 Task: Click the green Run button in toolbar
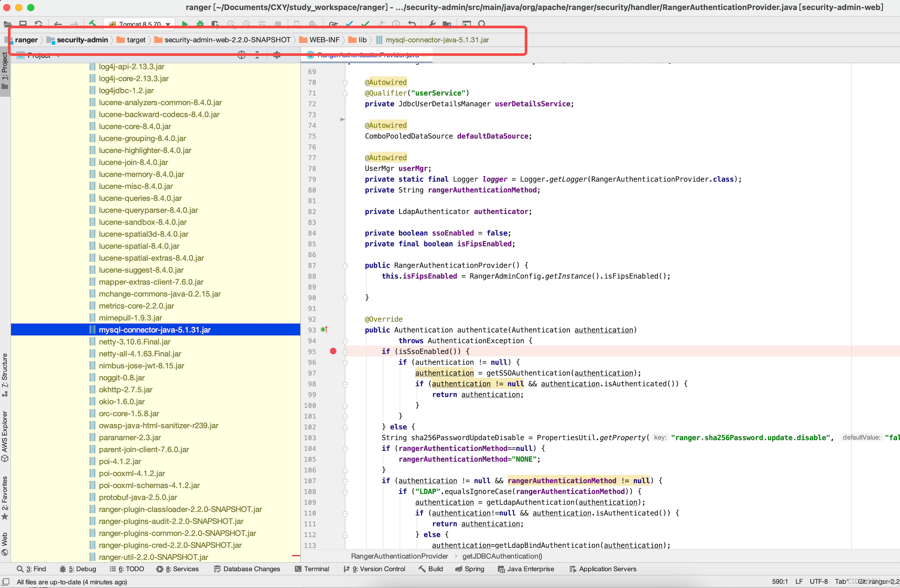185,24
